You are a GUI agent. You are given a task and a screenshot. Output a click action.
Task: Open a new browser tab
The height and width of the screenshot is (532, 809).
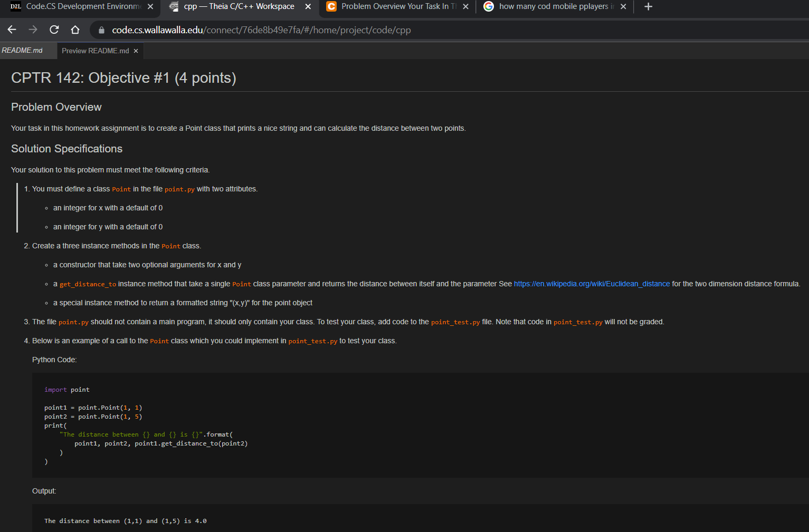(648, 6)
